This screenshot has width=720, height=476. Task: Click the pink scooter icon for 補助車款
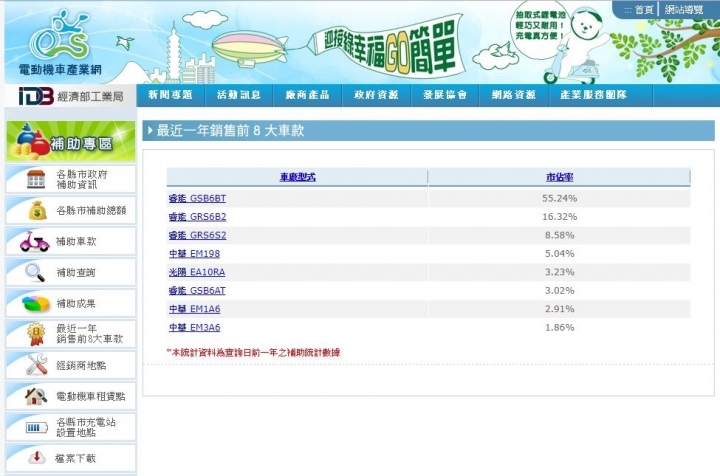pyautogui.click(x=34, y=241)
